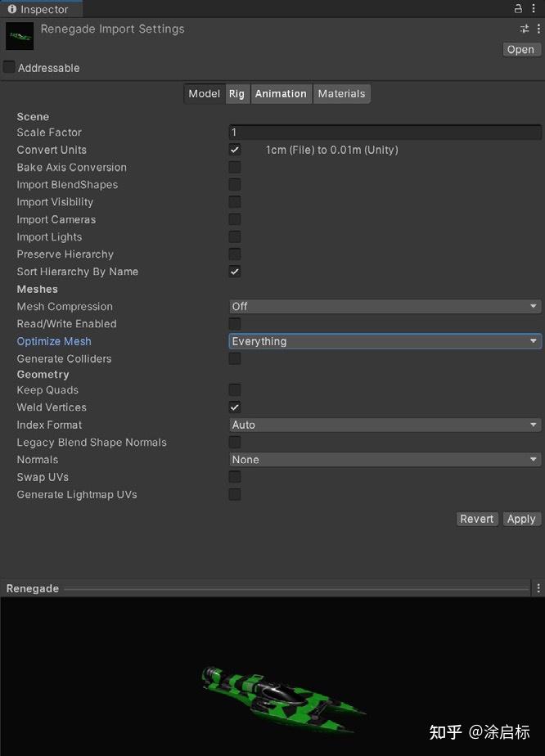
Task: Toggle the Inspector lock icon
Action: [518, 9]
